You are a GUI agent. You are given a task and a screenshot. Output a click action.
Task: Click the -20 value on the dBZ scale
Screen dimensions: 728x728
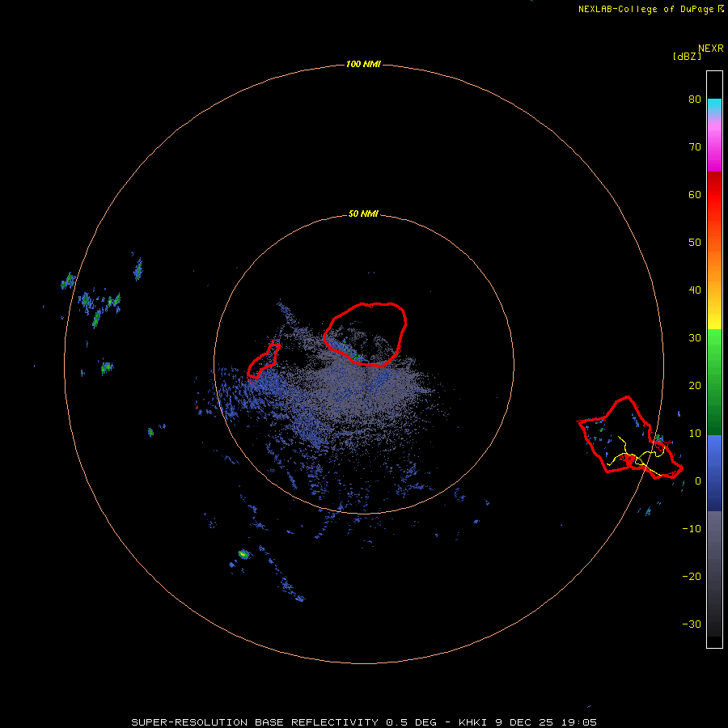[x=692, y=577]
